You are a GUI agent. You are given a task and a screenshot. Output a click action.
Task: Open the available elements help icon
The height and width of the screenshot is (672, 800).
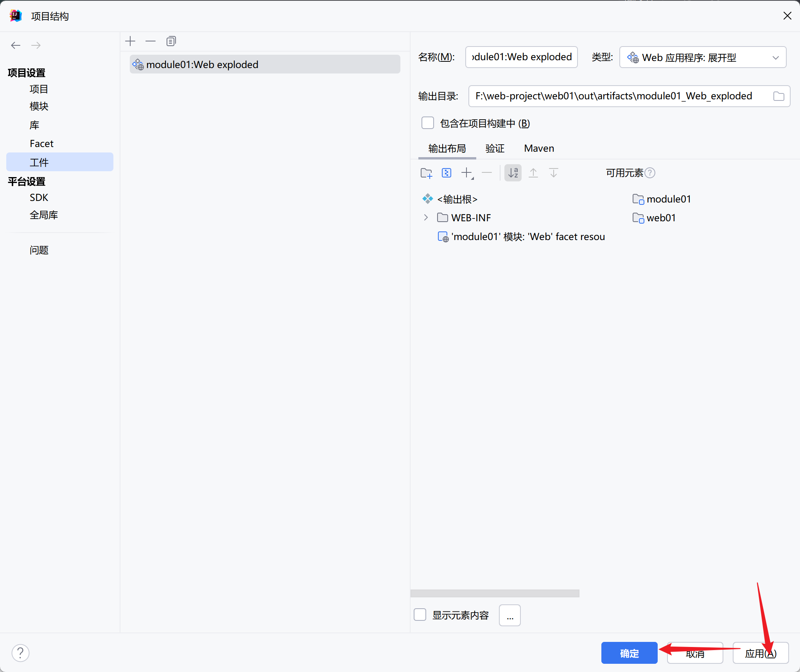click(x=650, y=173)
